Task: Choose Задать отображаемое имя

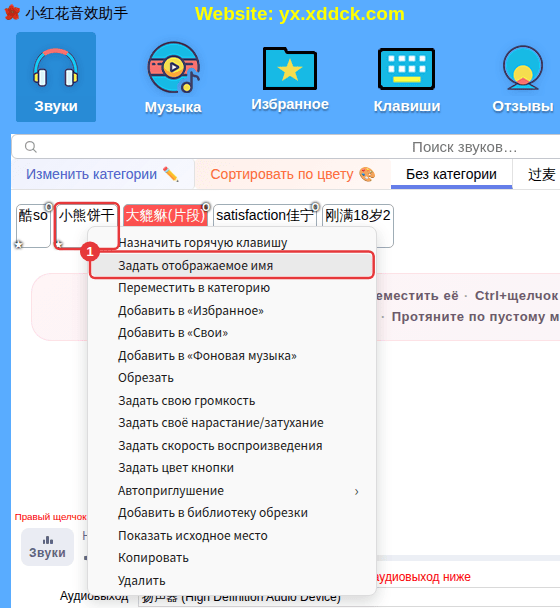Action: point(232,266)
